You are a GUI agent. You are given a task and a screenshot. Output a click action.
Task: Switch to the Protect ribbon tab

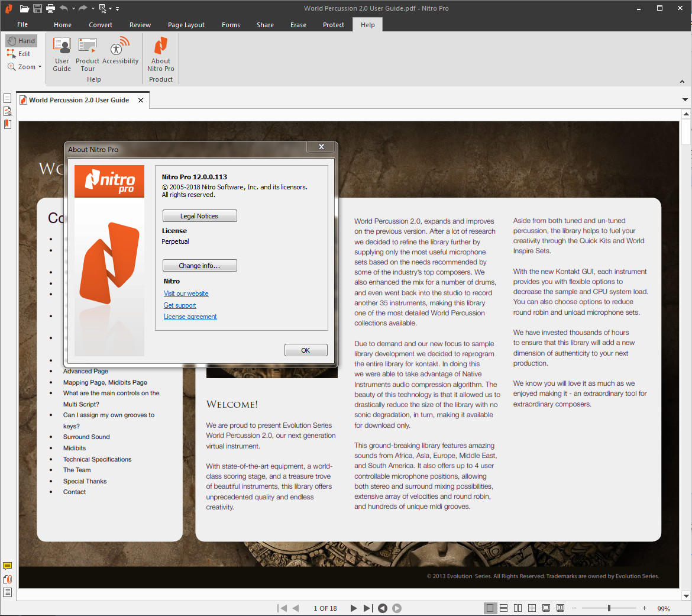coord(333,25)
